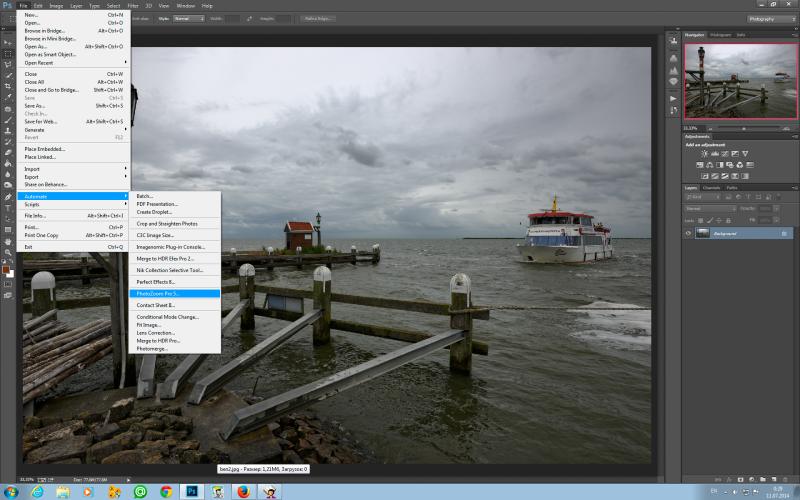800x500 pixels.
Task: Select the Eraser tool
Action: [8, 152]
